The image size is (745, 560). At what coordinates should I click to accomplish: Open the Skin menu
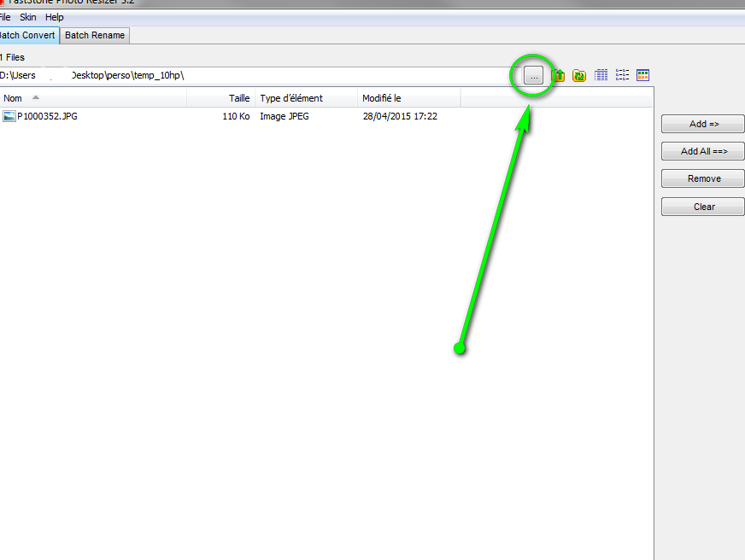[x=28, y=17]
